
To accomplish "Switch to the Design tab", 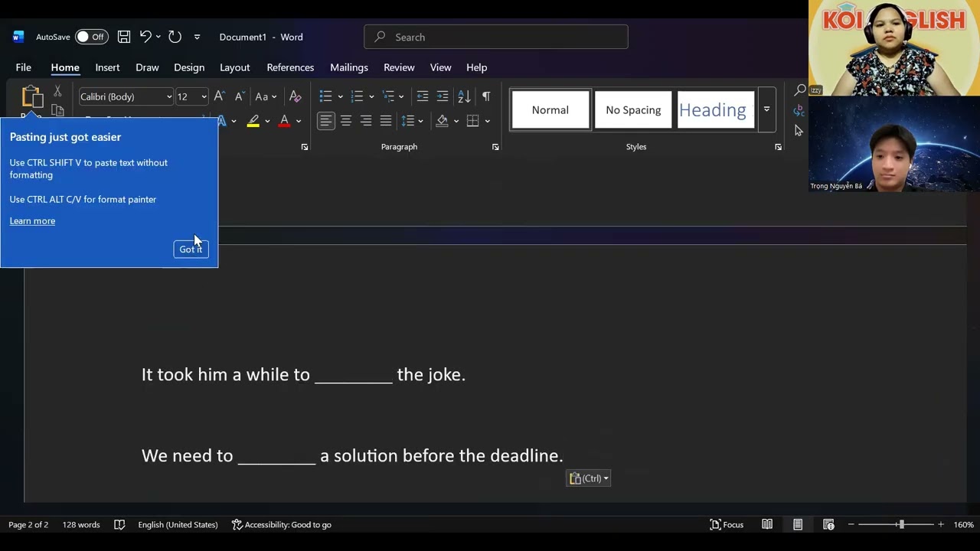I will coord(189,67).
